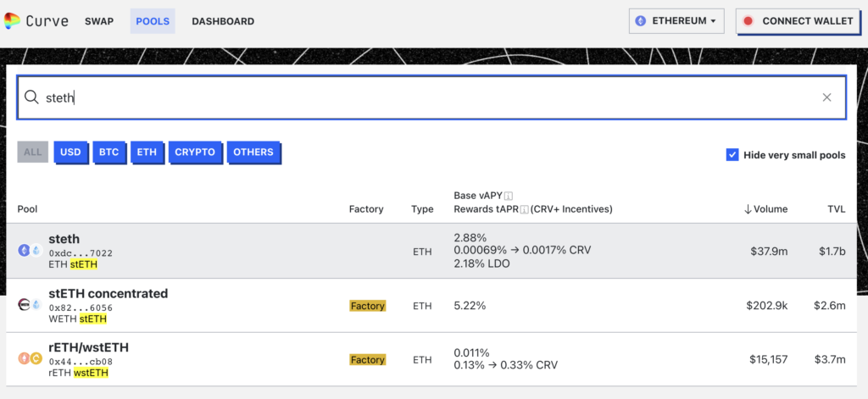
Task: Click the 5.22% vAPY value
Action: tap(470, 306)
